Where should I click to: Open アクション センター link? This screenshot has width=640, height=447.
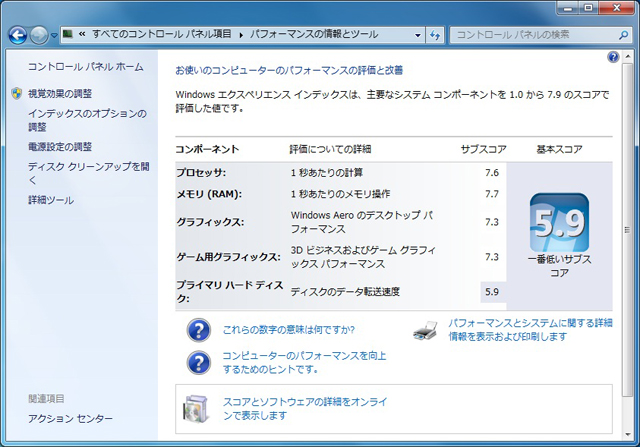point(70,418)
